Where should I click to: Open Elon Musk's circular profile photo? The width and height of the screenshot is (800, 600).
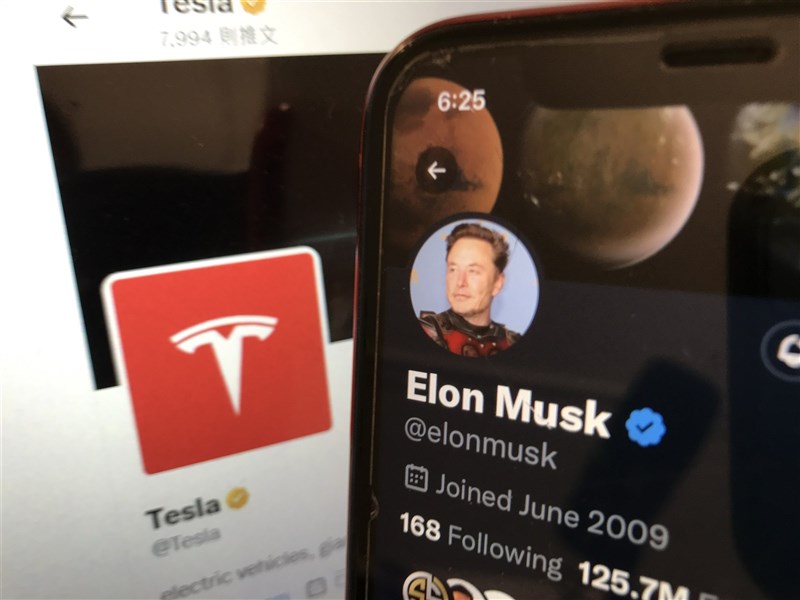[474, 287]
